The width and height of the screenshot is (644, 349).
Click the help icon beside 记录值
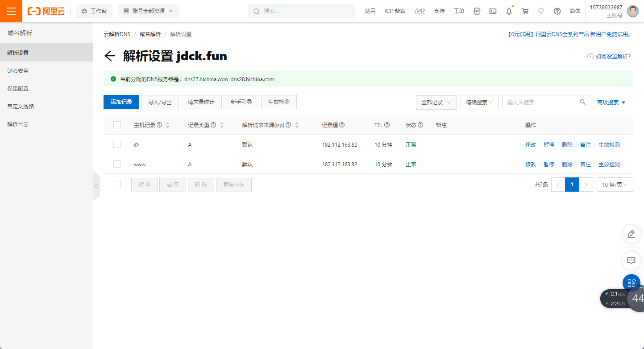click(342, 125)
